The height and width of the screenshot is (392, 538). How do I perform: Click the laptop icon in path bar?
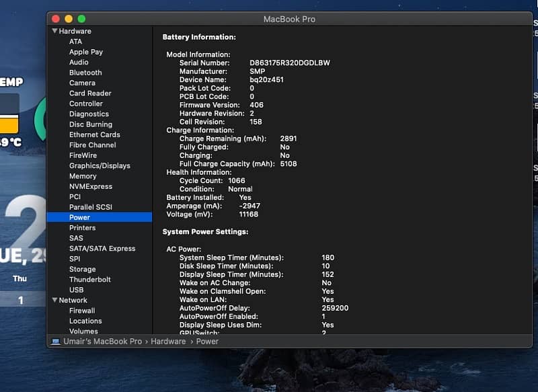tap(56, 342)
